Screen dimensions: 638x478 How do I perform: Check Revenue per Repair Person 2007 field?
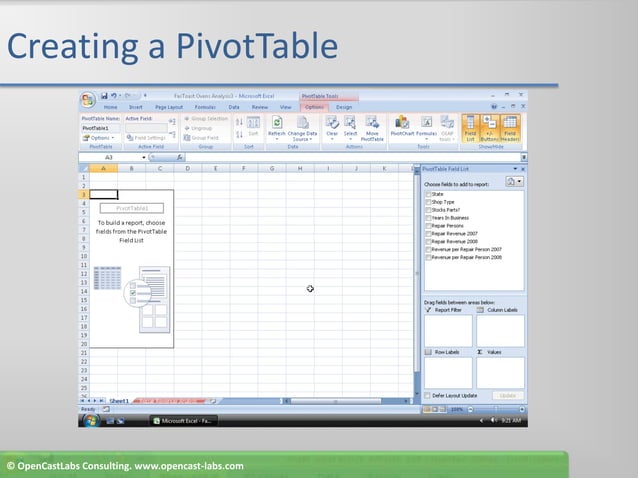pyautogui.click(x=428, y=250)
